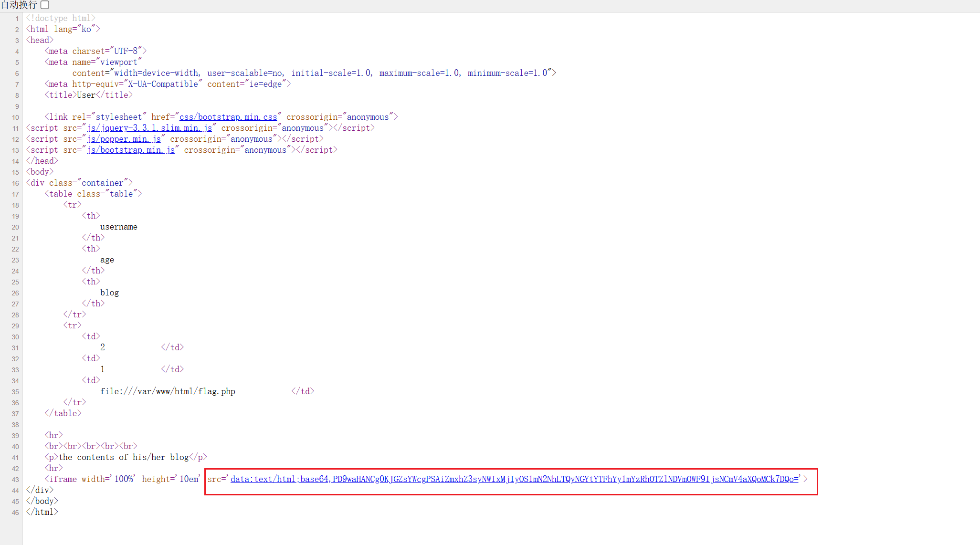
Task: Click line number 10 in the gutter
Action: (x=15, y=117)
